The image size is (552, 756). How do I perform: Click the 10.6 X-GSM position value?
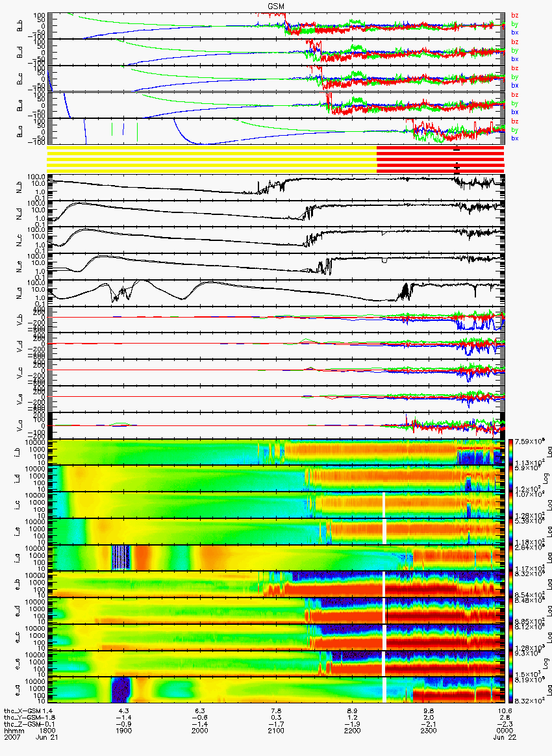(x=505, y=711)
